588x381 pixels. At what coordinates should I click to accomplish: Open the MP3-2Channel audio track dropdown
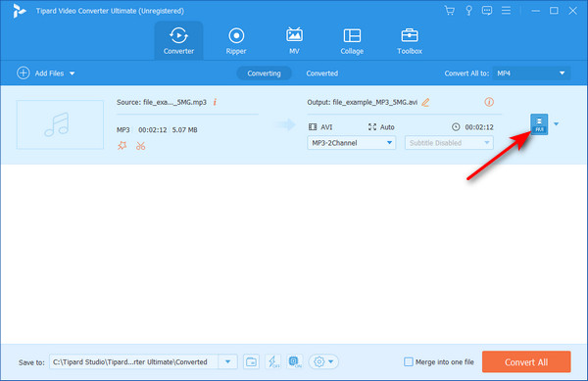click(352, 143)
